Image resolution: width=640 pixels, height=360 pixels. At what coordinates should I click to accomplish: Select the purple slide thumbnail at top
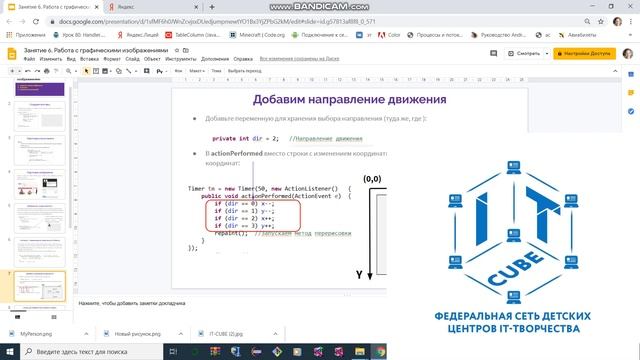tap(40, 89)
